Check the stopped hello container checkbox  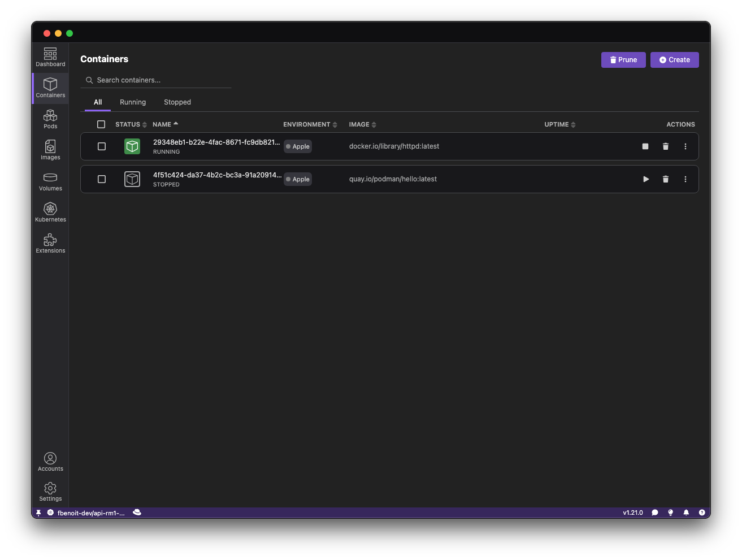click(x=102, y=179)
